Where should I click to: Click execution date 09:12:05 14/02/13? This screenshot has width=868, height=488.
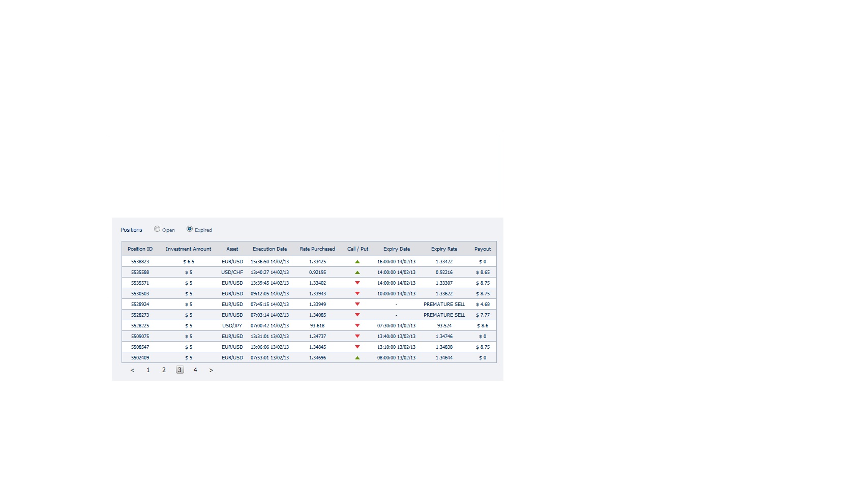[x=270, y=294]
